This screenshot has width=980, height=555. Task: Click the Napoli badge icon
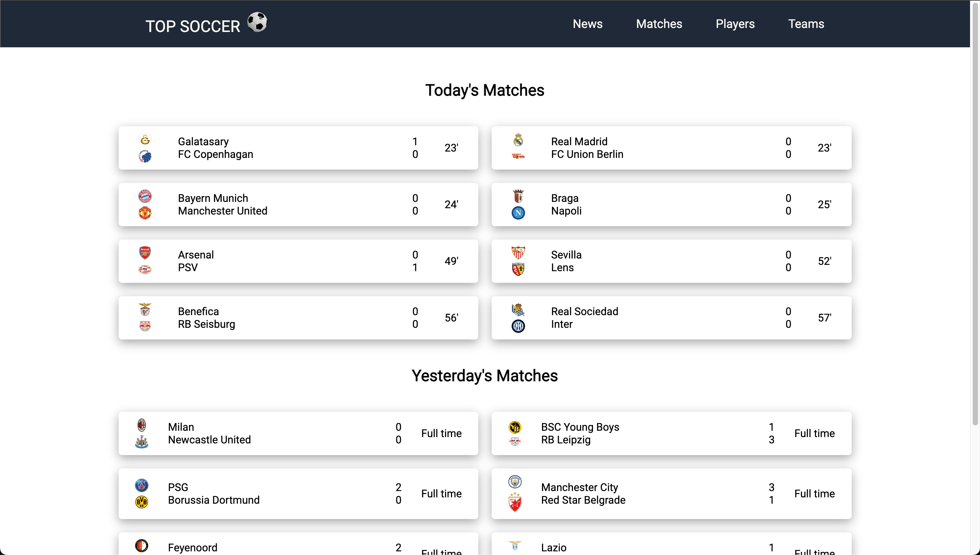[x=518, y=213]
